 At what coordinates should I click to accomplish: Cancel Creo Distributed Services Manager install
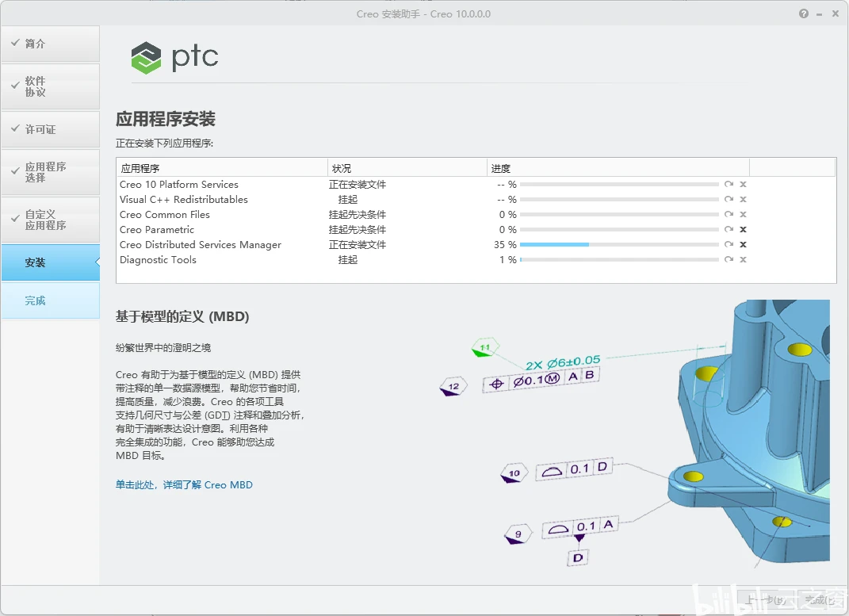coord(743,245)
